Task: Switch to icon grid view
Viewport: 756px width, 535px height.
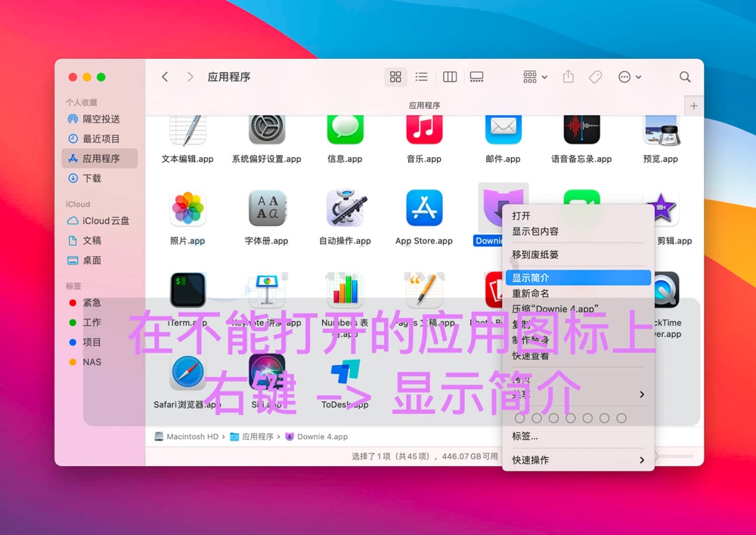Action: [395, 76]
